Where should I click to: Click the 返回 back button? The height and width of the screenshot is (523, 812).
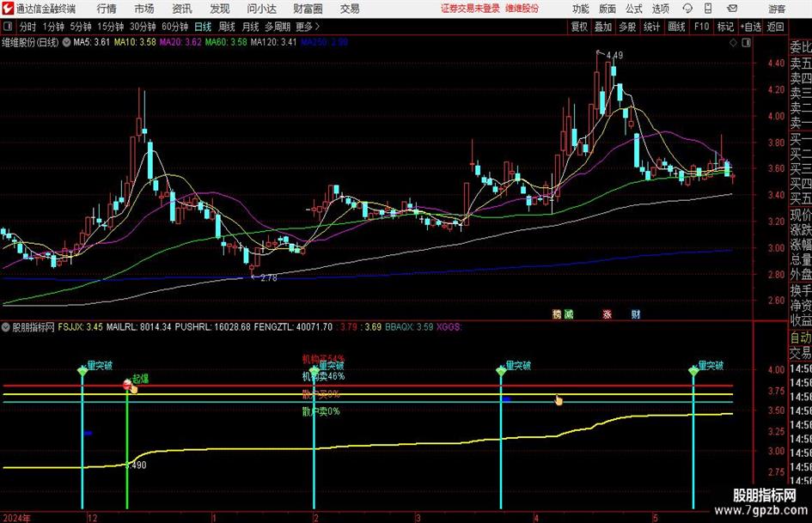(775, 27)
